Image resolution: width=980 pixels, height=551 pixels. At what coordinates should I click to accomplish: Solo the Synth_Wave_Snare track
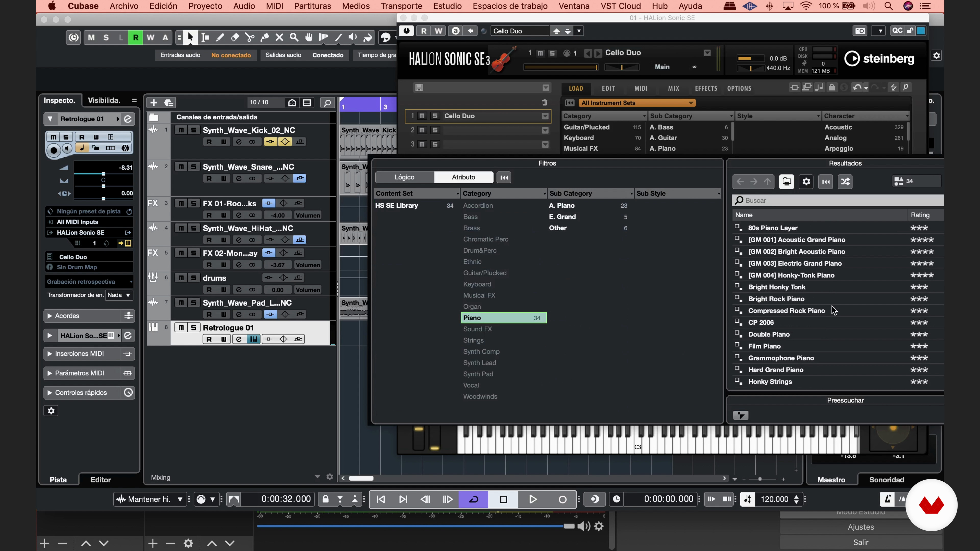194,167
